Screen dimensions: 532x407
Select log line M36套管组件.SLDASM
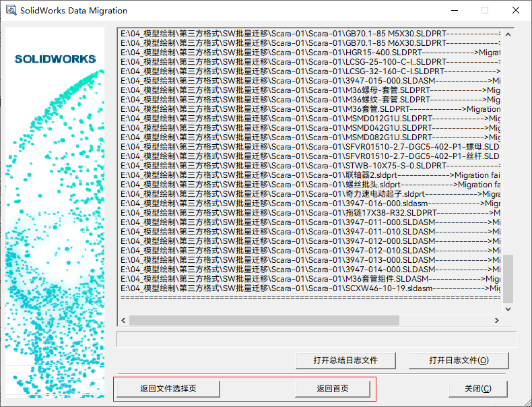click(310, 279)
